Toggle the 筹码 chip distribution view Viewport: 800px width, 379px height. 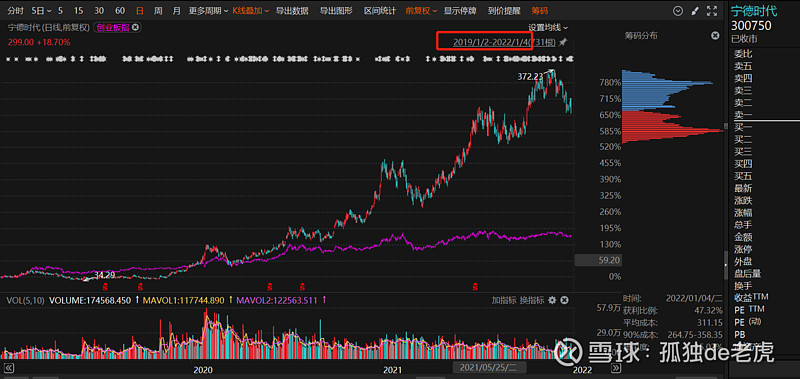pyautogui.click(x=540, y=10)
